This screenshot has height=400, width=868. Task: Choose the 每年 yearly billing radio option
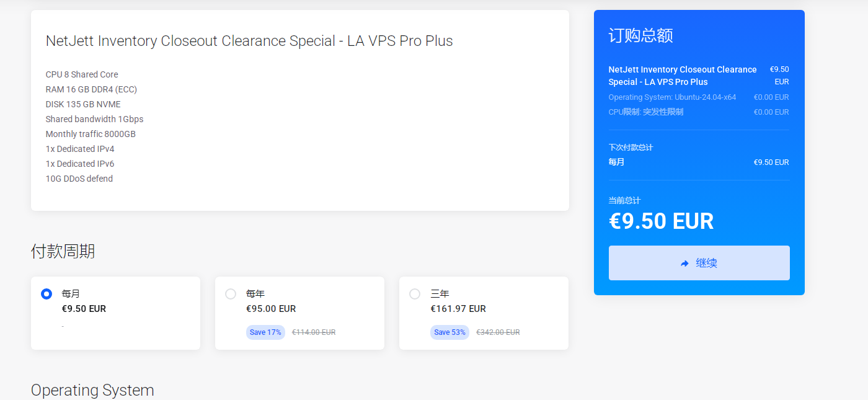click(x=231, y=294)
